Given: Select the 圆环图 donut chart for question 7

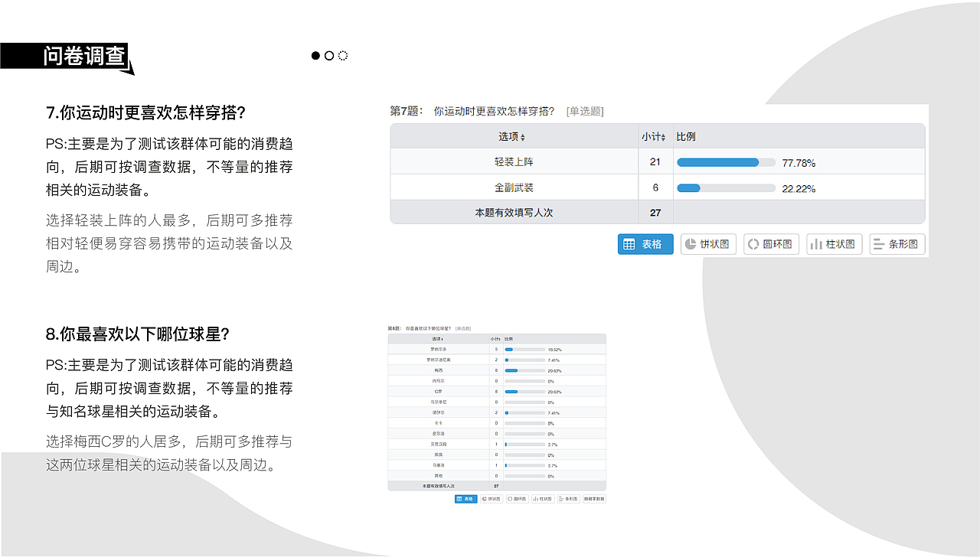Looking at the screenshot, I should (x=771, y=244).
